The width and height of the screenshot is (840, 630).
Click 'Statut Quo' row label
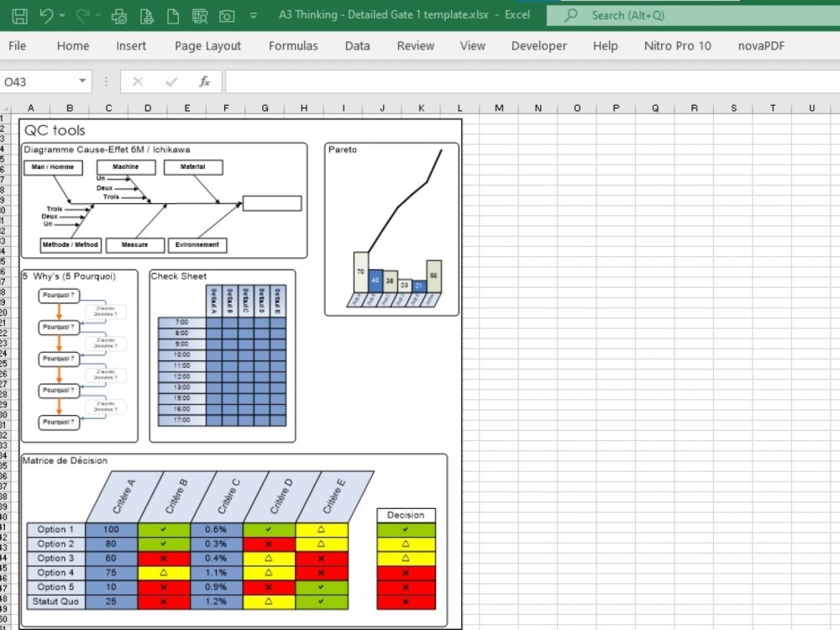tap(55, 602)
